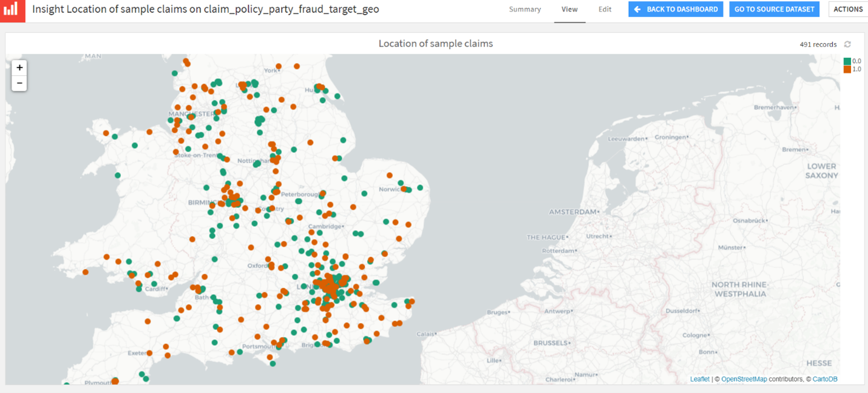Zoom in on the map
The width and height of the screenshot is (868, 393).
[x=19, y=68]
